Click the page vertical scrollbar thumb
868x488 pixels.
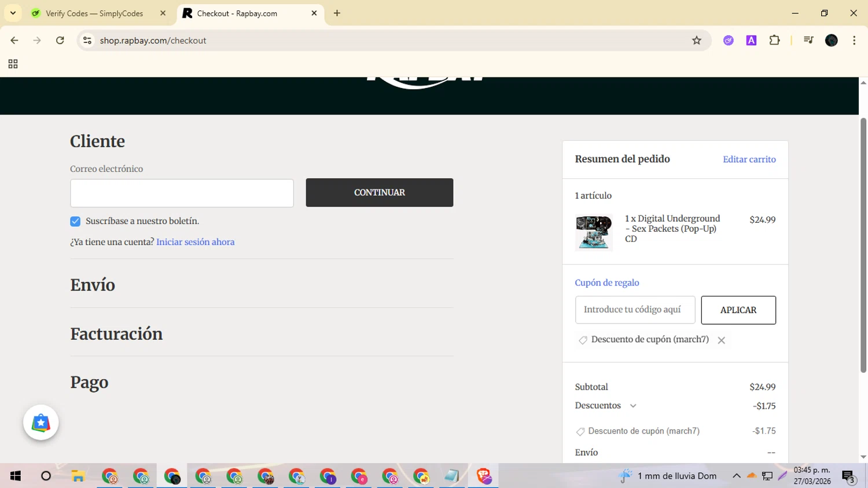coord(863,245)
